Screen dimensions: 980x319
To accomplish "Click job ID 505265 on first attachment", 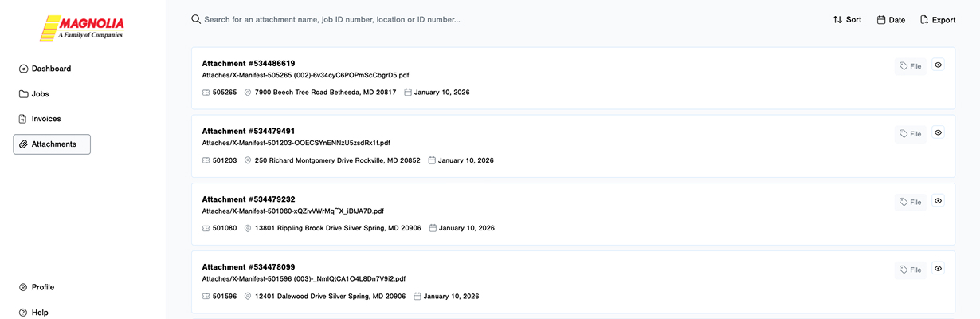I will pos(224,93).
